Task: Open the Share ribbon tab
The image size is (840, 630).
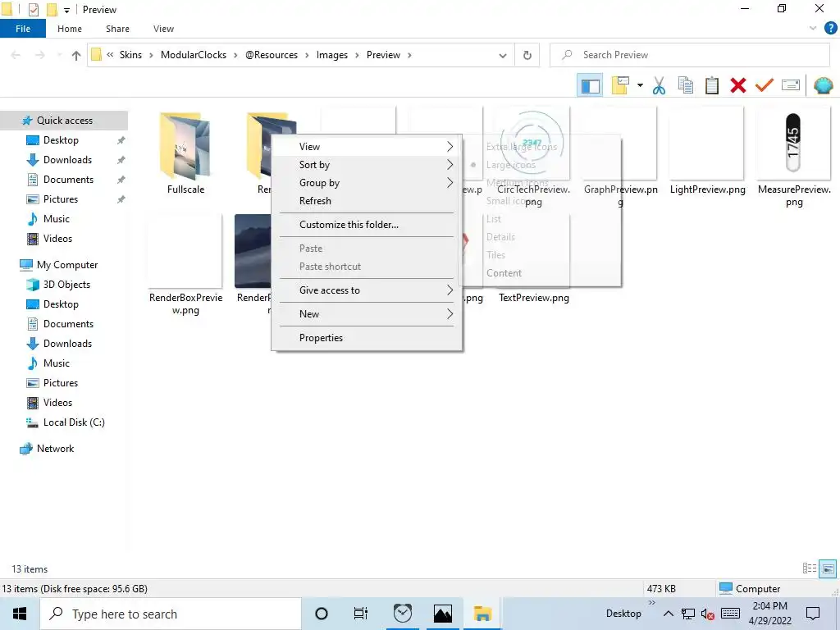Action: [x=117, y=29]
